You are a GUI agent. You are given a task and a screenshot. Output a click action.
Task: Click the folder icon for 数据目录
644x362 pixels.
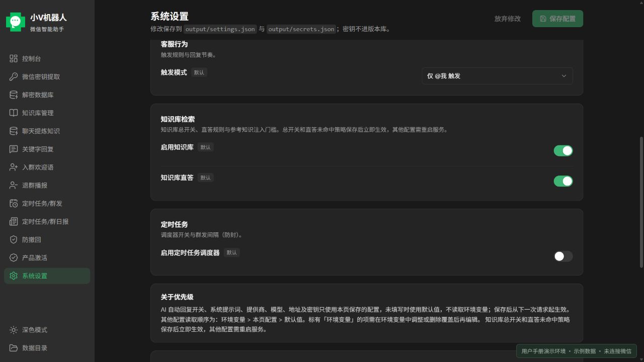point(14,348)
